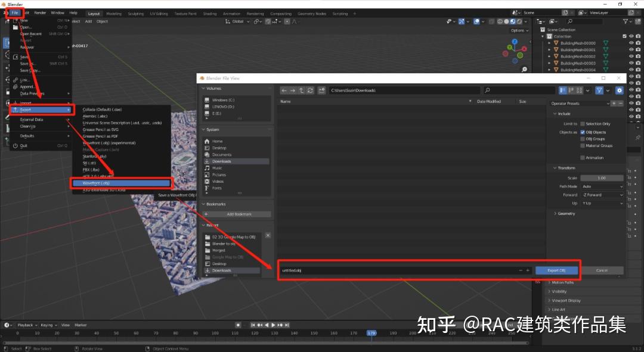
Task: Jump to the end frame in timeline
Action: 287,325
